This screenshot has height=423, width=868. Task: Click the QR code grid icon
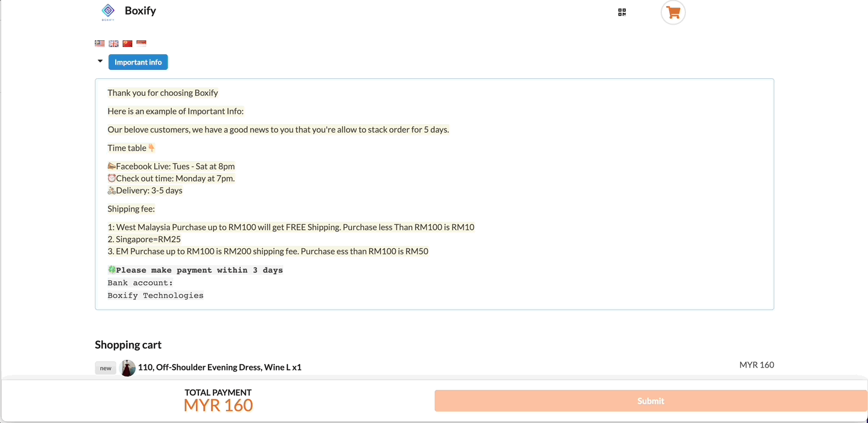click(621, 11)
